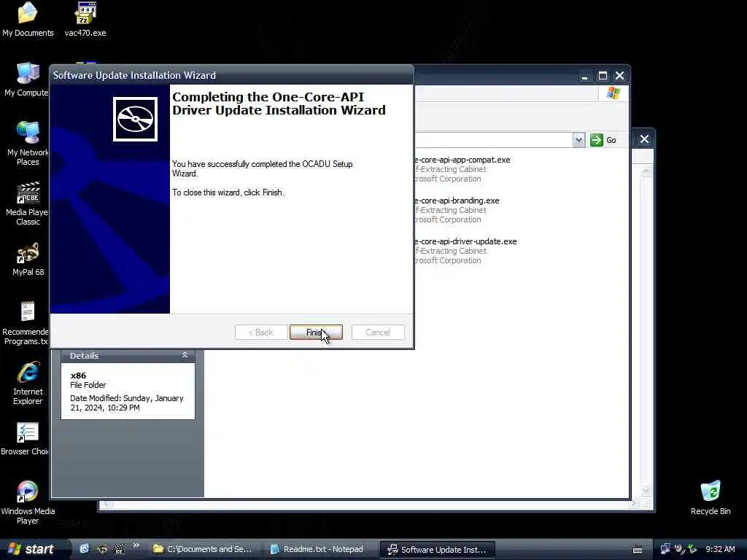Click the x86 folder name in Details
The image size is (747, 560).
click(x=78, y=376)
